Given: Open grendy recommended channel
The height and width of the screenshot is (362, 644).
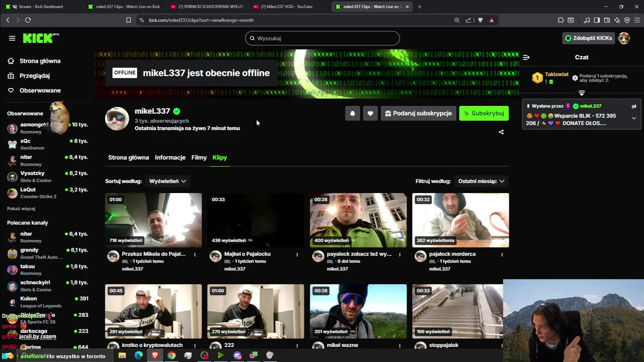Looking at the screenshot, I should pyautogui.click(x=48, y=253).
